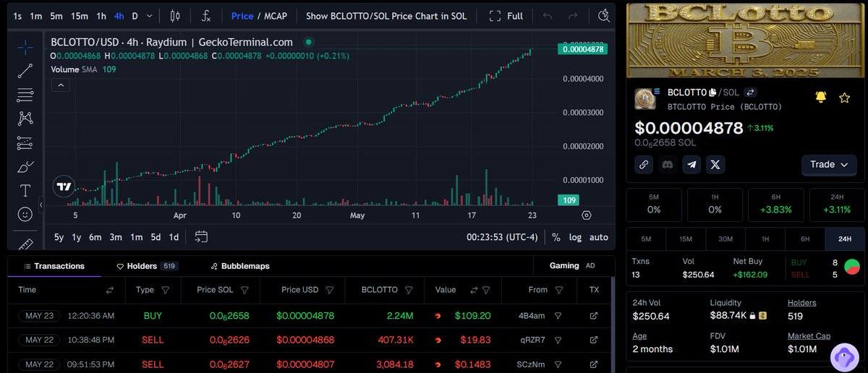Viewport: 868px width, 373px height.
Task: Open the indicators fx menu
Action: 206,16
